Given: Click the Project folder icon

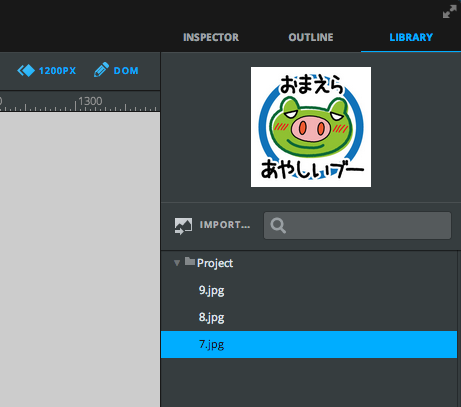Looking at the screenshot, I should click(x=190, y=261).
